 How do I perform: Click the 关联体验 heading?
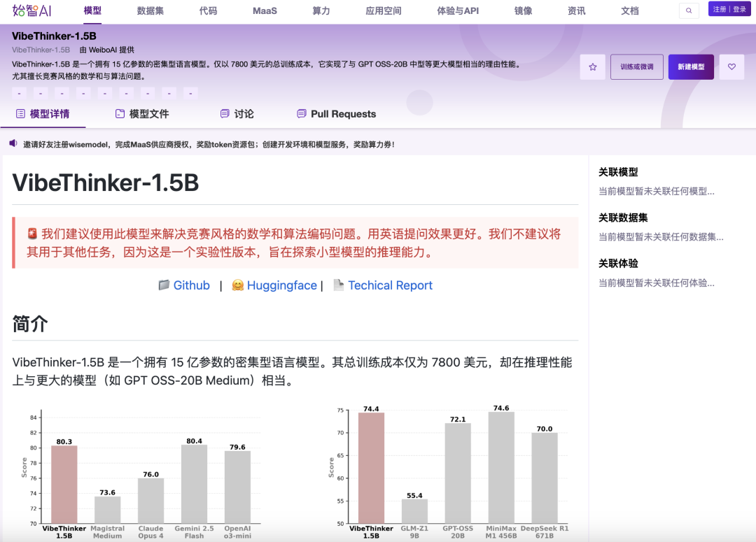click(618, 264)
